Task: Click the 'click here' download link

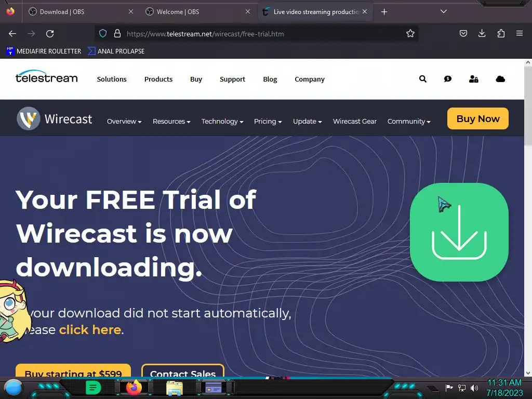Action: 90,330
